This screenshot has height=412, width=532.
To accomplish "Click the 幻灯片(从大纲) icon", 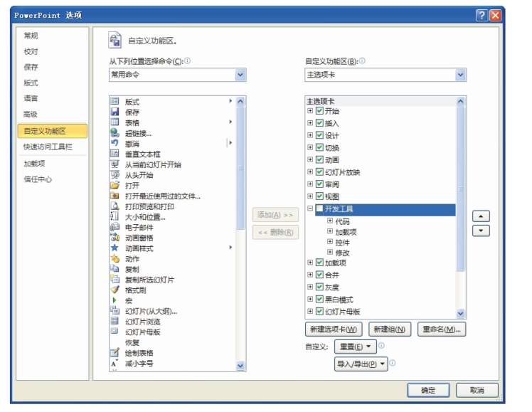I will (115, 310).
